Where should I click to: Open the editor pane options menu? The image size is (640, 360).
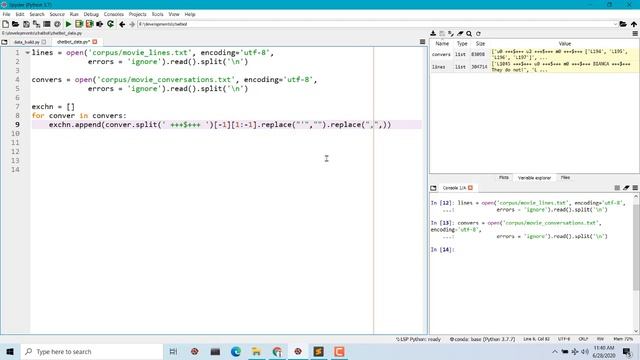(x=422, y=42)
